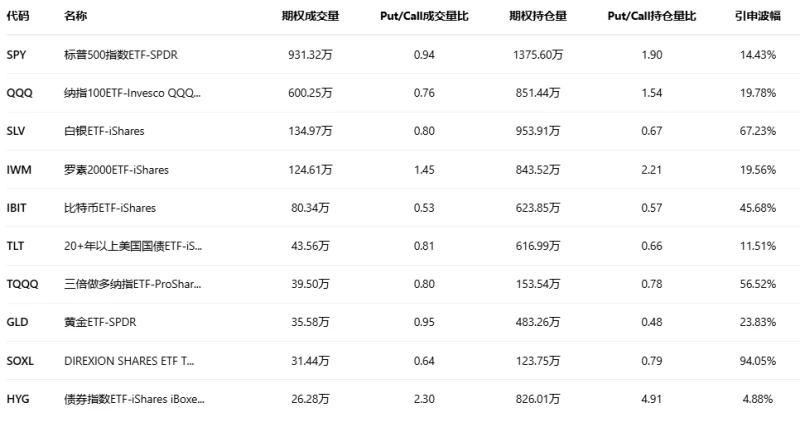Image resolution: width=800 pixels, height=422 pixels.
Task: Open the SPY ticker link
Action: coord(16,55)
